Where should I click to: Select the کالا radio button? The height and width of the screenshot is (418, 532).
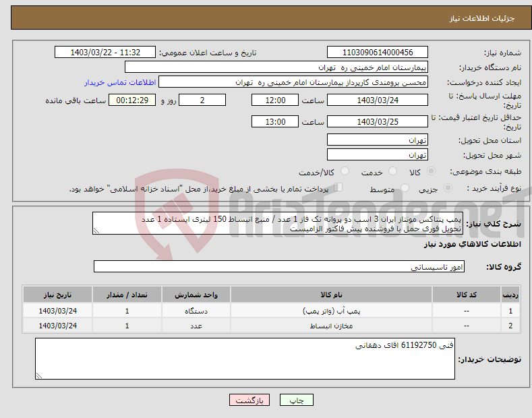click(x=431, y=171)
